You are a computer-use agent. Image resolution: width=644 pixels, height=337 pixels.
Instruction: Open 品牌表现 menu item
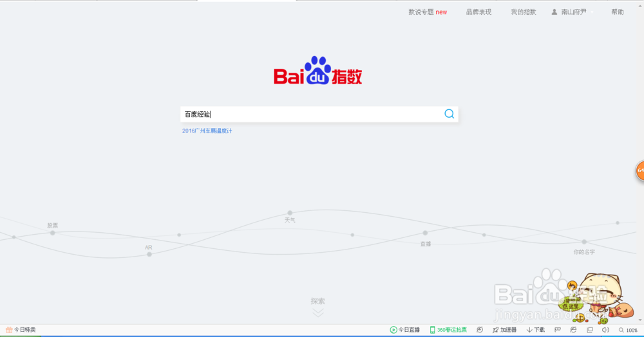478,12
